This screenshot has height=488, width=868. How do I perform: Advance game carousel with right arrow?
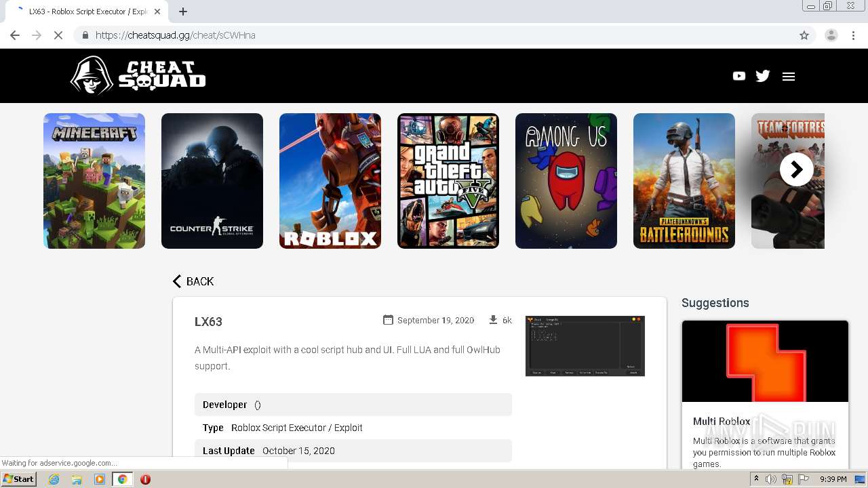click(x=797, y=169)
